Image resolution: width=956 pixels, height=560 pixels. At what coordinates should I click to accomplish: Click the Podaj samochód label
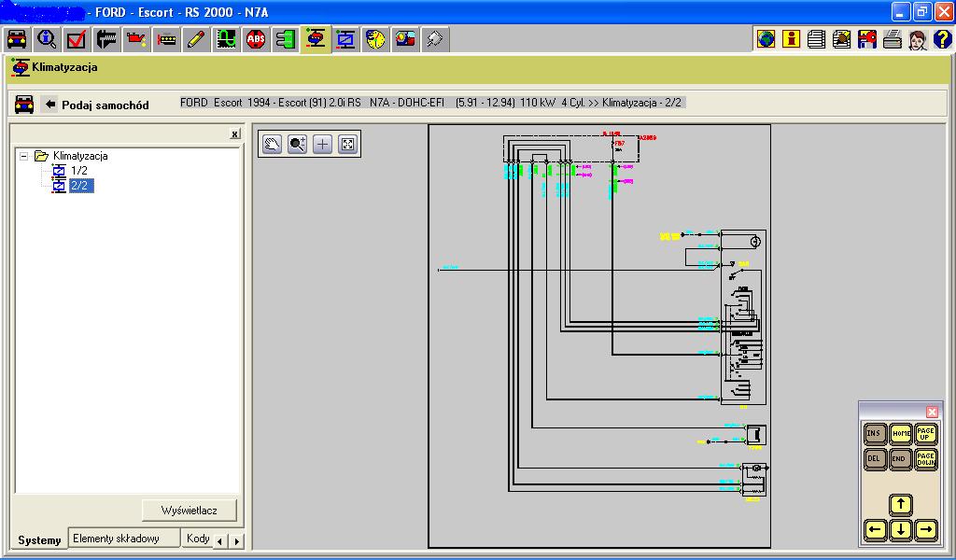coord(105,105)
